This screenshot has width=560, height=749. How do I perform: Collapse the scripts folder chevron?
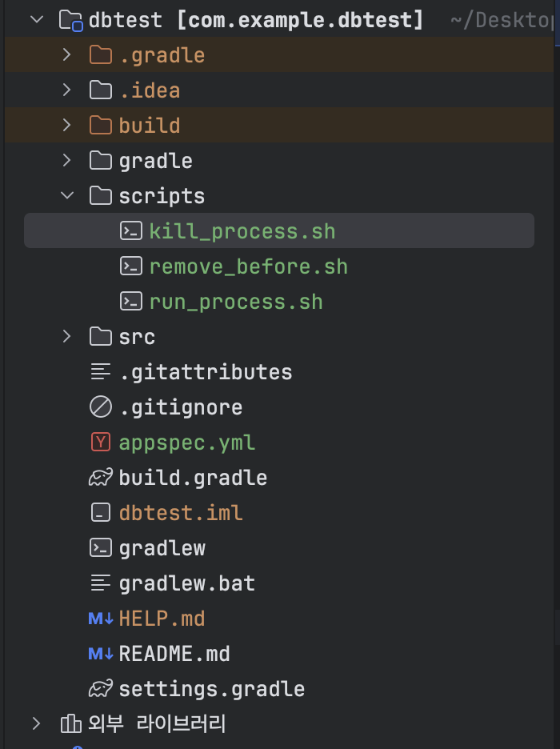(67, 196)
